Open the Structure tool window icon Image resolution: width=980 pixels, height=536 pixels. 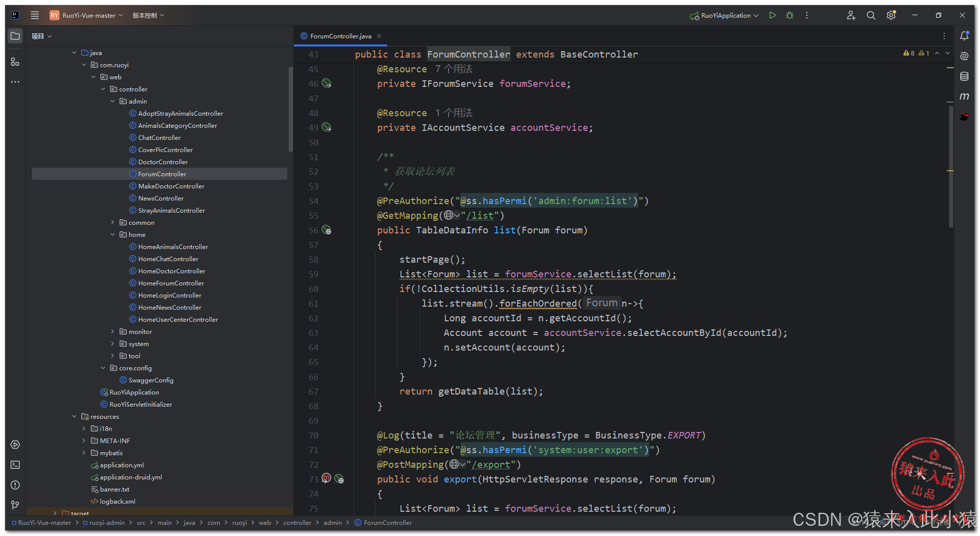(x=15, y=62)
